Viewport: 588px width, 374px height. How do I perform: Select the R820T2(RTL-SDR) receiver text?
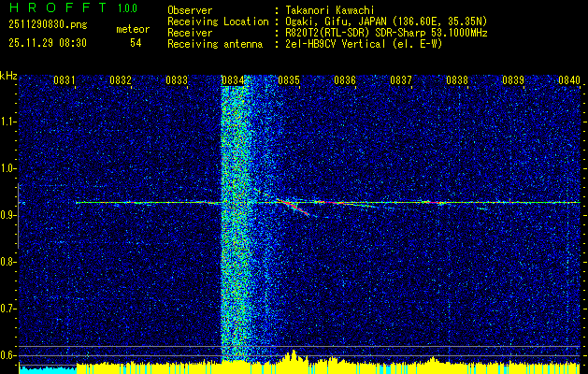pyautogui.click(x=386, y=33)
